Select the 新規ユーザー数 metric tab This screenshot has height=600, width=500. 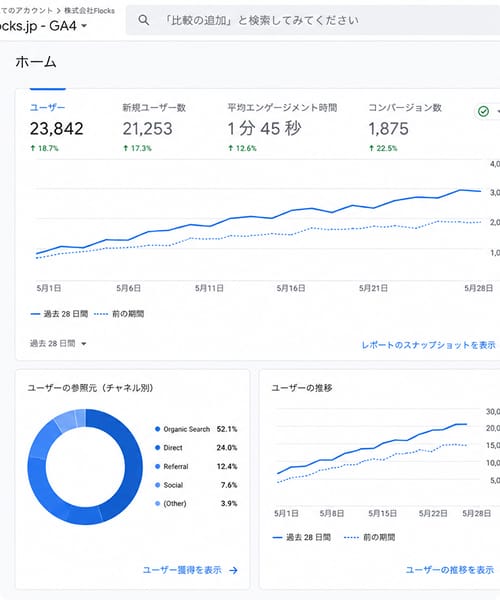pos(154,108)
